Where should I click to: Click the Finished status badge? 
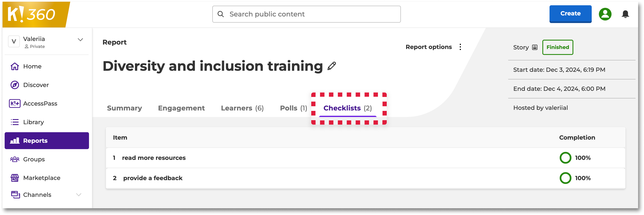(557, 47)
